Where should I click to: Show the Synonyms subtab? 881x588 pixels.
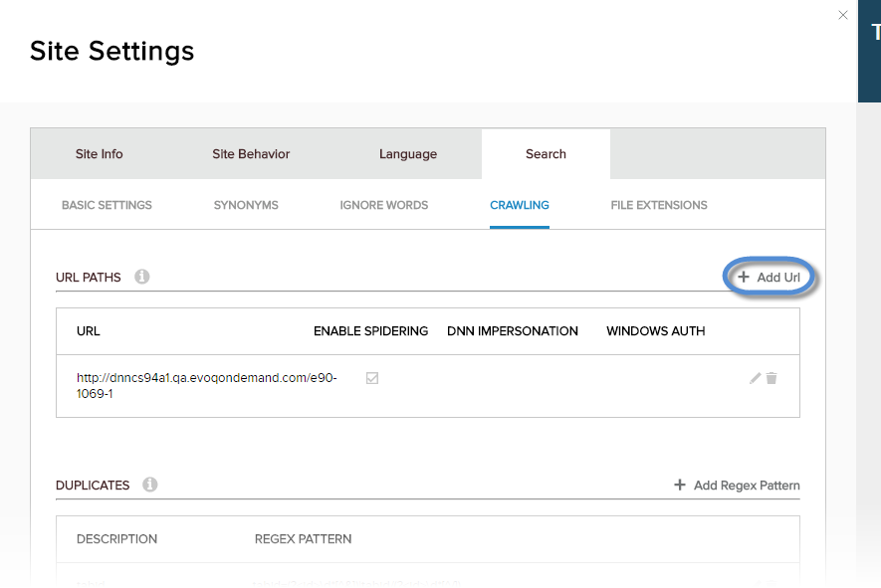246,205
